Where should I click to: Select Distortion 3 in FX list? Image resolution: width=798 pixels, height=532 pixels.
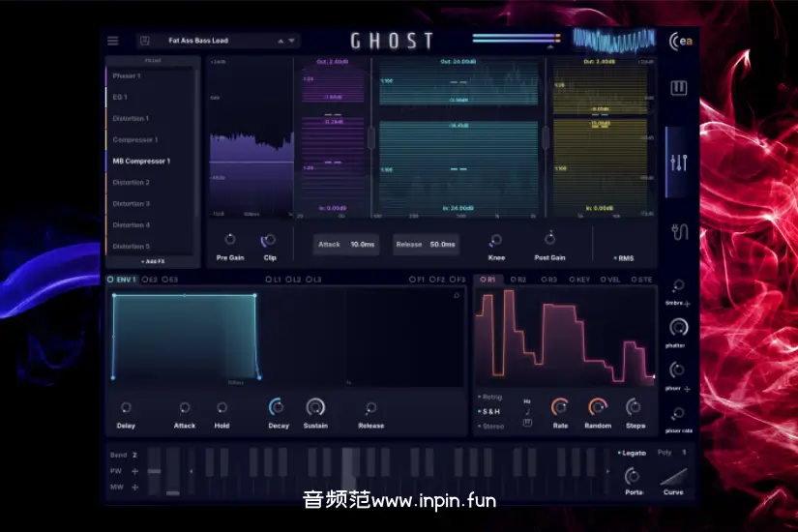tap(150, 204)
